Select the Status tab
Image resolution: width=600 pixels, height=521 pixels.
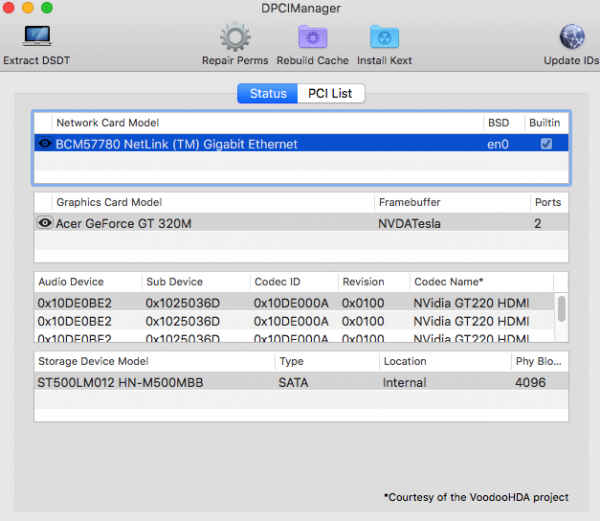click(x=267, y=93)
